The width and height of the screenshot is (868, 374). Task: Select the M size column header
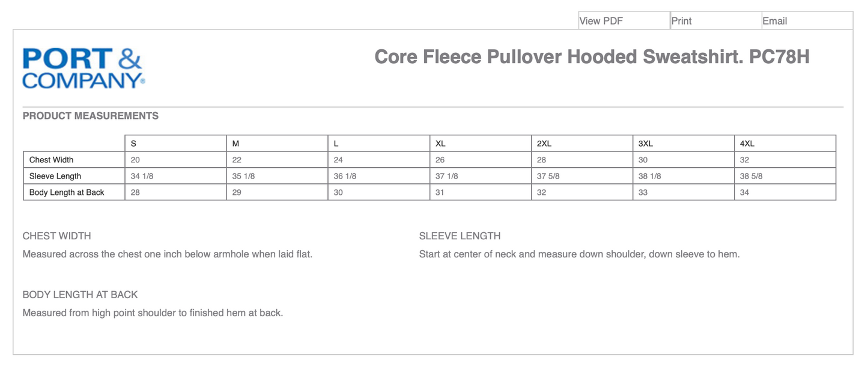click(235, 143)
